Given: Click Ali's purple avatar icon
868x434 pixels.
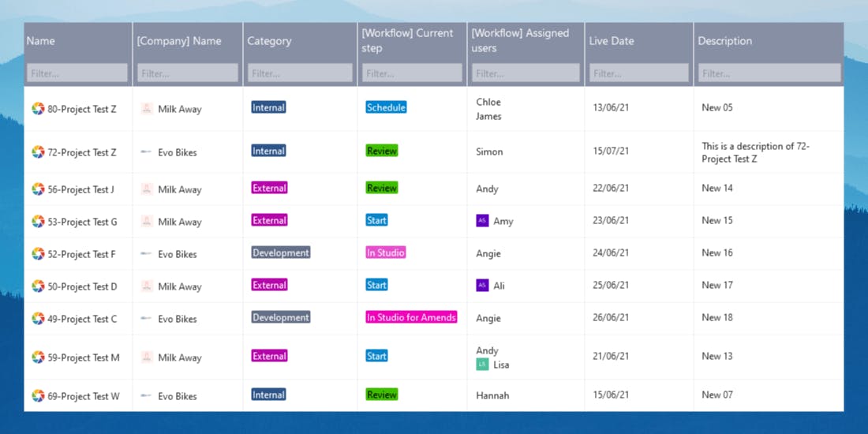Looking at the screenshot, I should click(x=482, y=285).
